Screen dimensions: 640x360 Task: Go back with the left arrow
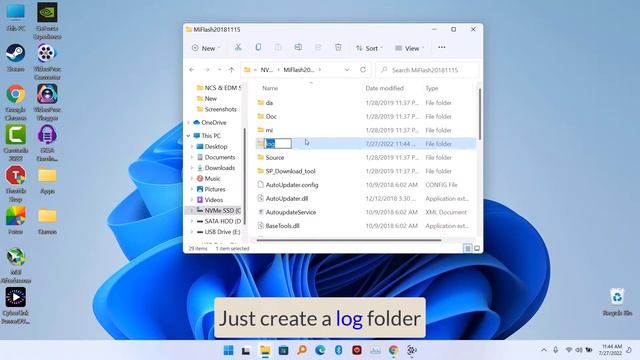click(192, 70)
